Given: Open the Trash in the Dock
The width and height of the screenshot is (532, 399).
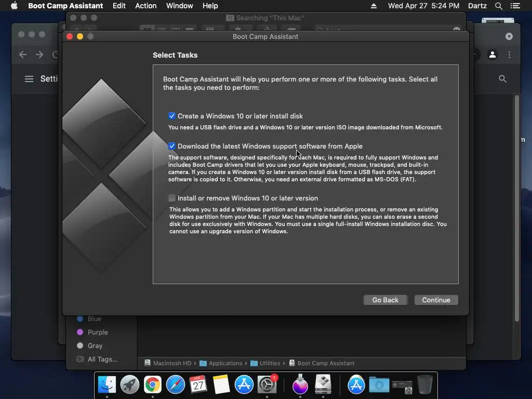Looking at the screenshot, I should point(425,385).
